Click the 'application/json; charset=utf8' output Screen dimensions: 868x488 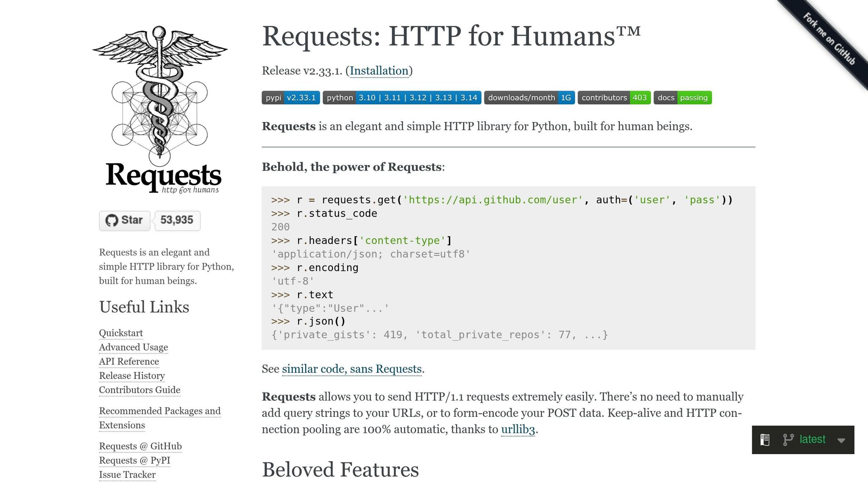371,254
